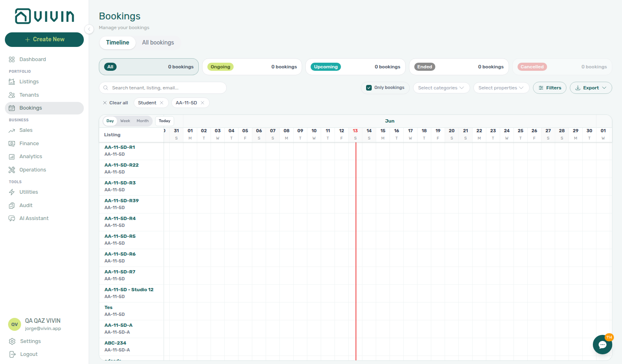Screen dimensions: 622x364
Task: Click the Tenants people icon
Action: tap(12, 95)
